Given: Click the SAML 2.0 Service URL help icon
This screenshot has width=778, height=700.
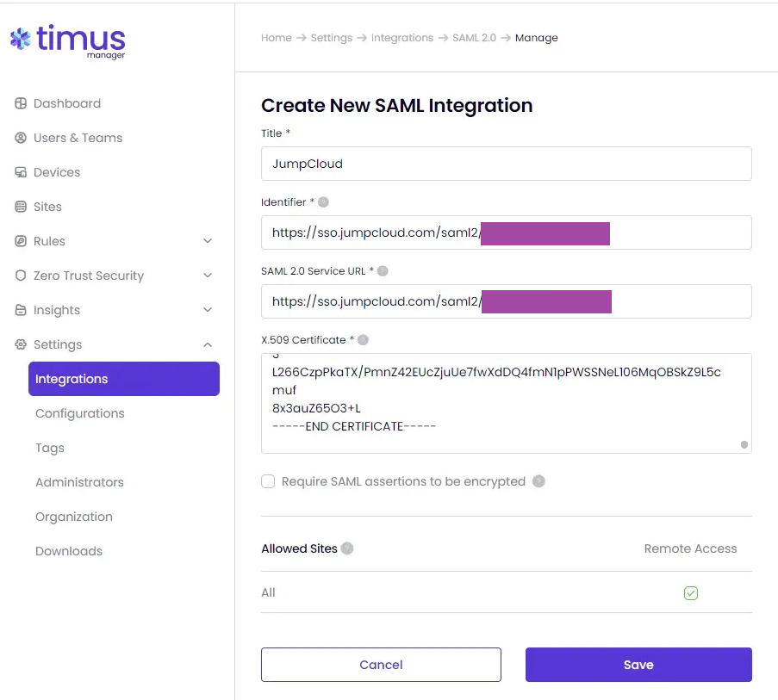Looking at the screenshot, I should (383, 271).
